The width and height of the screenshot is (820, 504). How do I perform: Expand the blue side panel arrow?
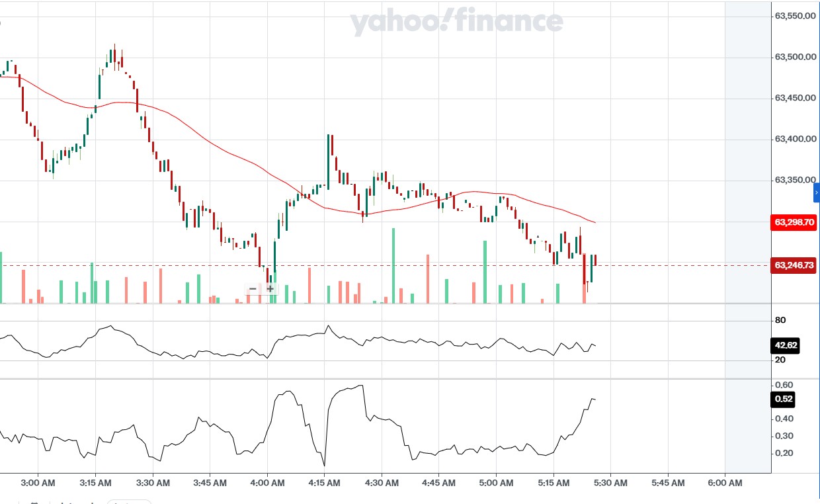click(817, 192)
